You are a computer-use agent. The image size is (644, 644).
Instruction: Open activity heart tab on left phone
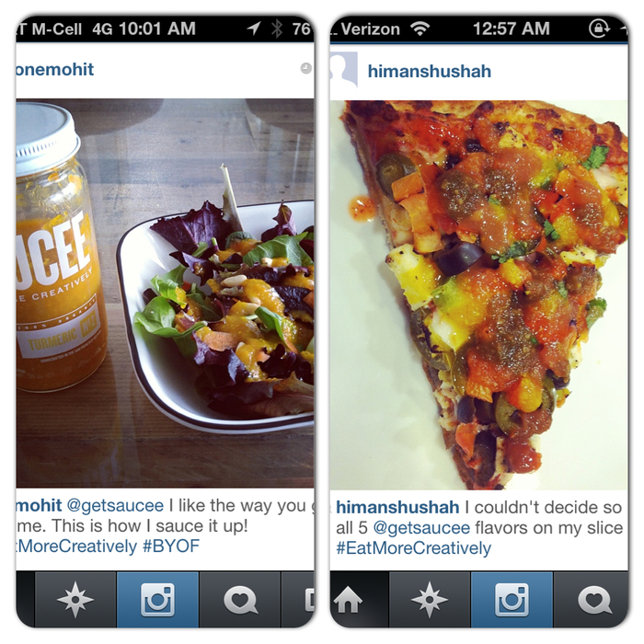coord(240,599)
